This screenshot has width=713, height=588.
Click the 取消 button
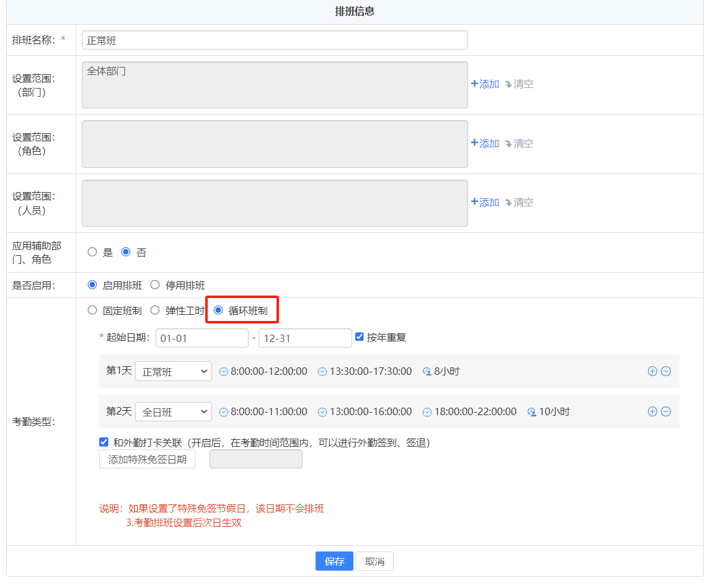click(x=374, y=561)
